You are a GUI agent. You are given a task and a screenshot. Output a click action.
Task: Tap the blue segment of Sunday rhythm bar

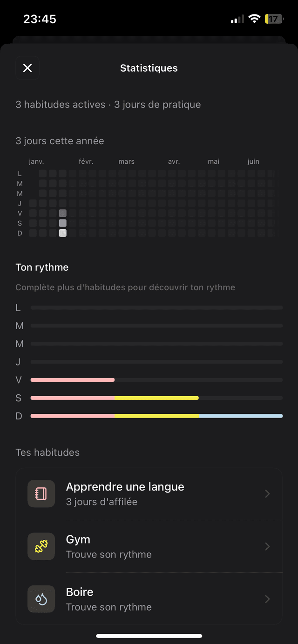tap(241, 416)
